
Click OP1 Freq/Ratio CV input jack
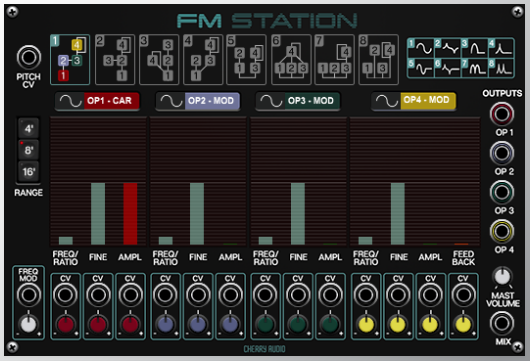(x=66, y=295)
